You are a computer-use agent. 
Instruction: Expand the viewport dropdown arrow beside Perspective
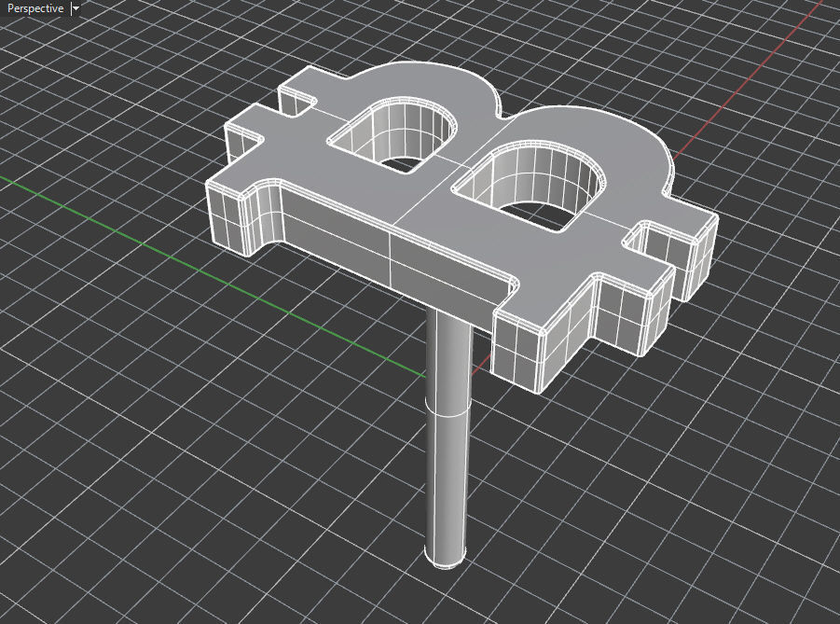click(76, 8)
